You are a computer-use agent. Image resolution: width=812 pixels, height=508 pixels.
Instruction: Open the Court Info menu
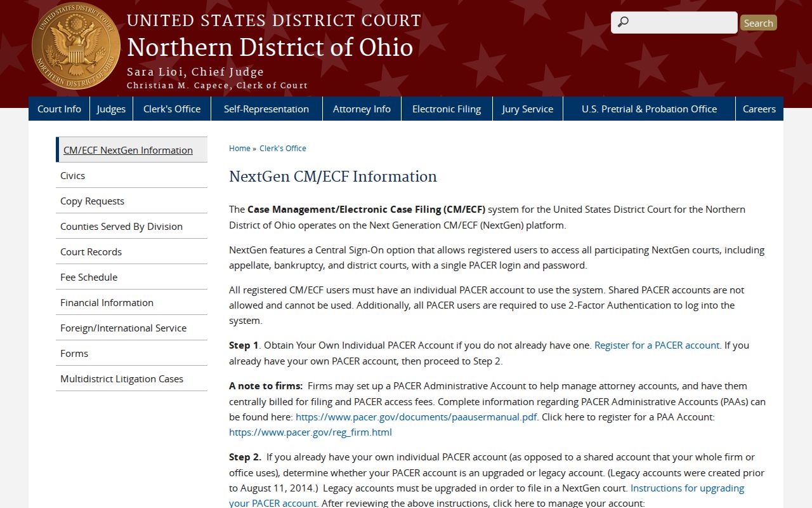point(59,109)
